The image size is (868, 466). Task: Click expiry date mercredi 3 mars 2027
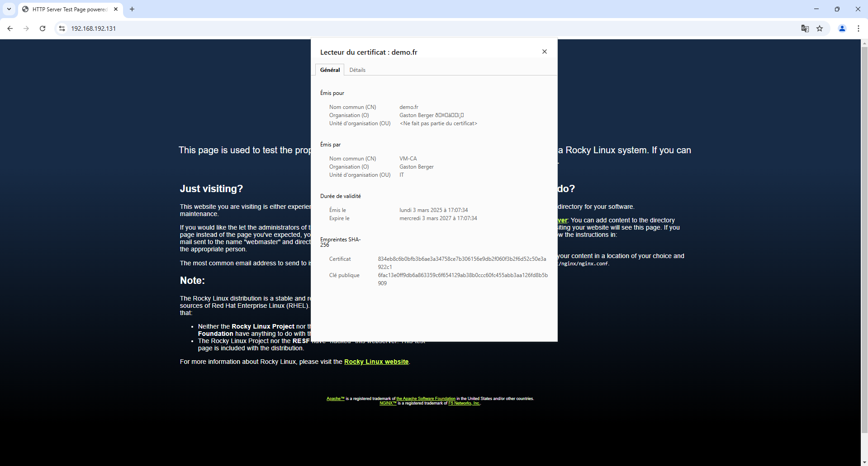click(x=438, y=218)
